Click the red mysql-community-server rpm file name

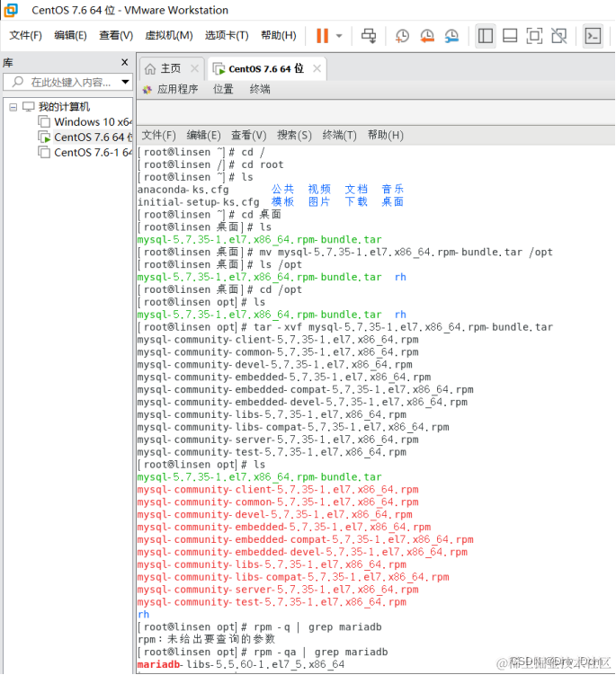coord(278,590)
